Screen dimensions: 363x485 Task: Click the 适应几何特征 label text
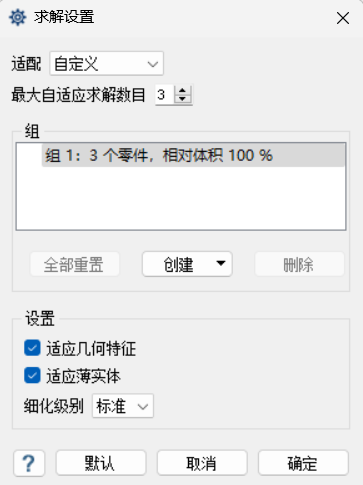click(91, 349)
